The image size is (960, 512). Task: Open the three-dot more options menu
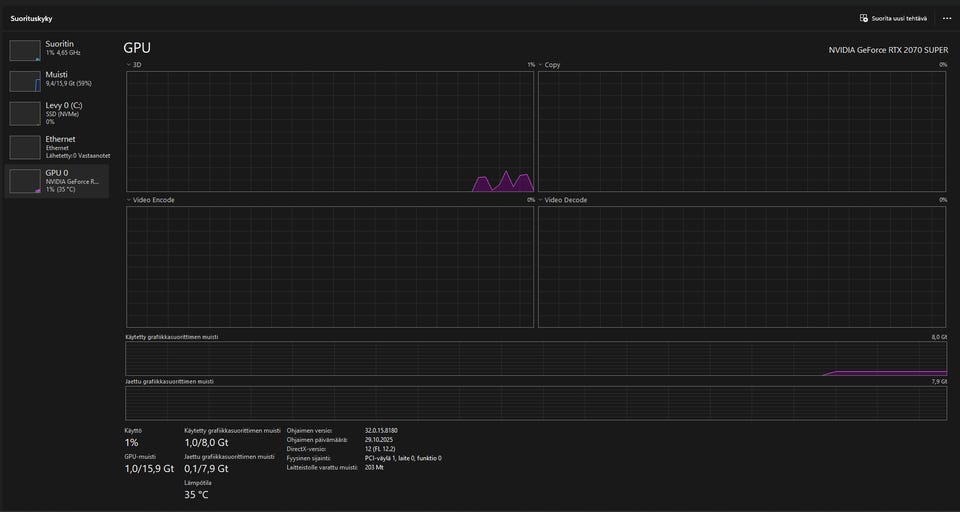[x=947, y=18]
